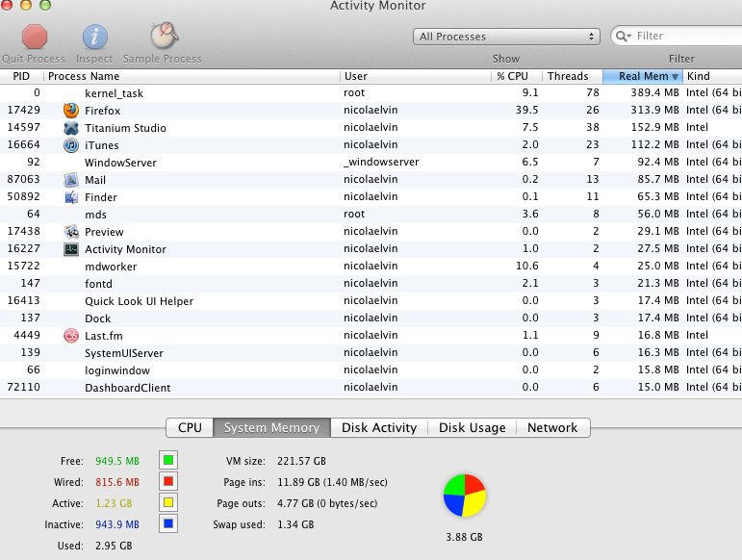The height and width of the screenshot is (560, 742).
Task: Click the 1.23 GB Active value
Action: 114,504
